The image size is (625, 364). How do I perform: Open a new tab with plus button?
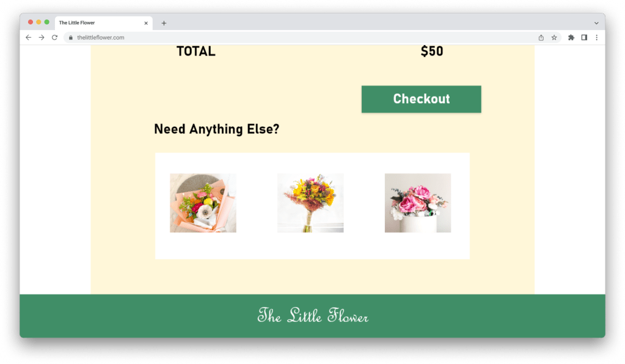click(164, 23)
